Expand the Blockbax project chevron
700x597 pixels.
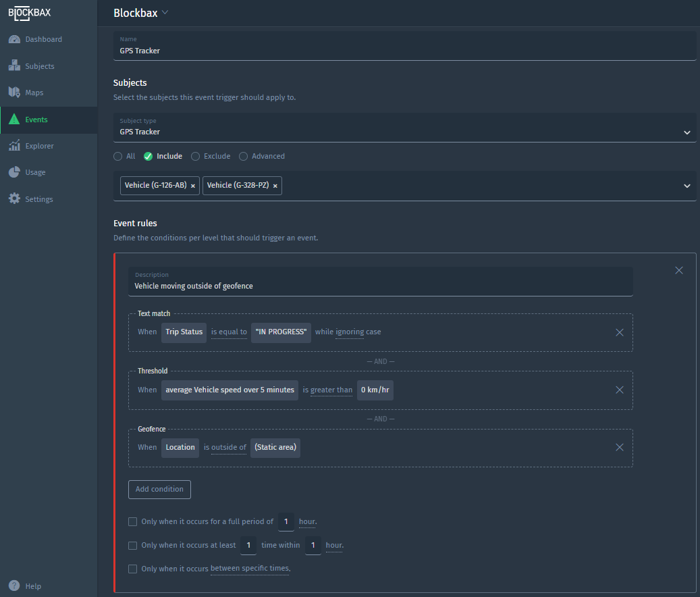tap(165, 13)
